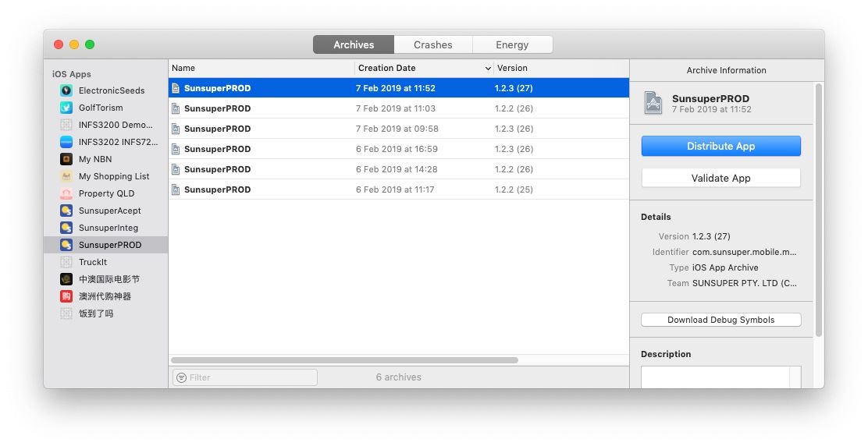
Task: Select the archive created 6 Feb 2019 at 14:28
Action: (399, 169)
